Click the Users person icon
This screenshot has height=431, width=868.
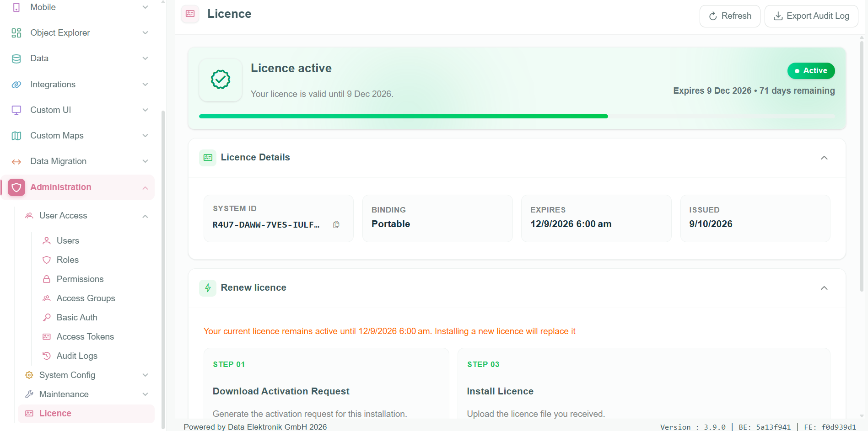pos(47,241)
